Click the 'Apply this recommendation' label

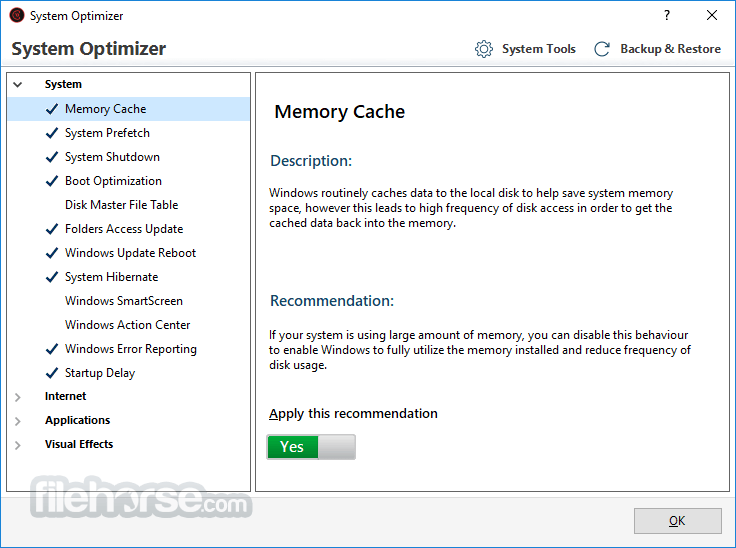click(353, 414)
